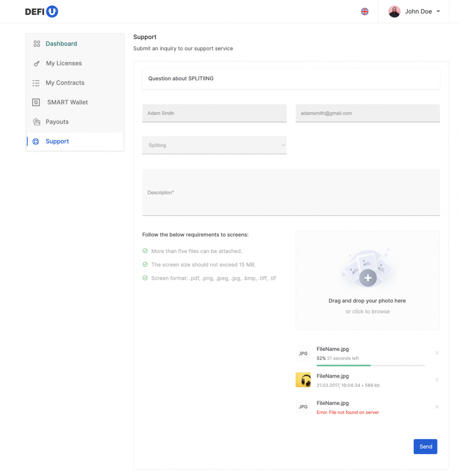Click the Dashboard grid icon in sidebar

(x=37, y=44)
